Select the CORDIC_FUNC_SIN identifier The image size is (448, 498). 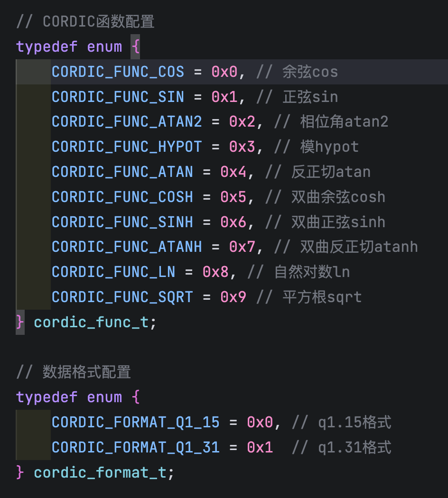coord(118,97)
